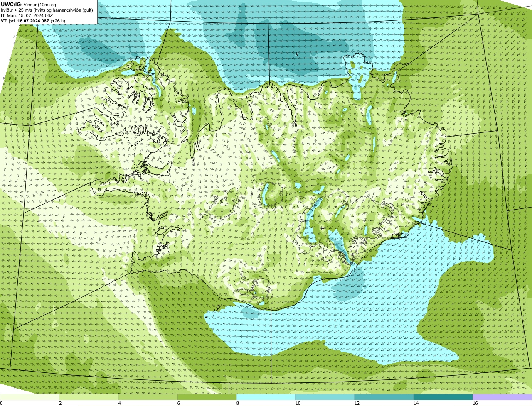
Task: Click the scale label "16"
Action: [475, 403]
